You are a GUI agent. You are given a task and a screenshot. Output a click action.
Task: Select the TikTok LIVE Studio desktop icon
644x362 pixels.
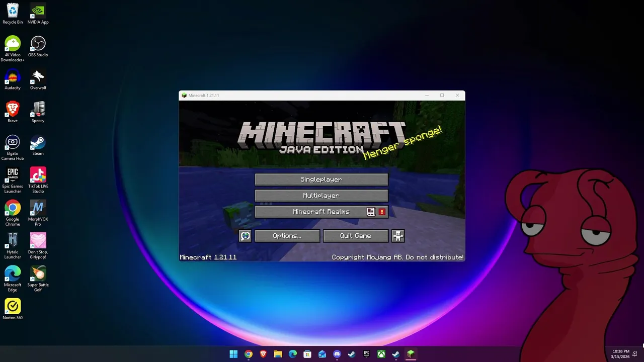click(x=38, y=180)
